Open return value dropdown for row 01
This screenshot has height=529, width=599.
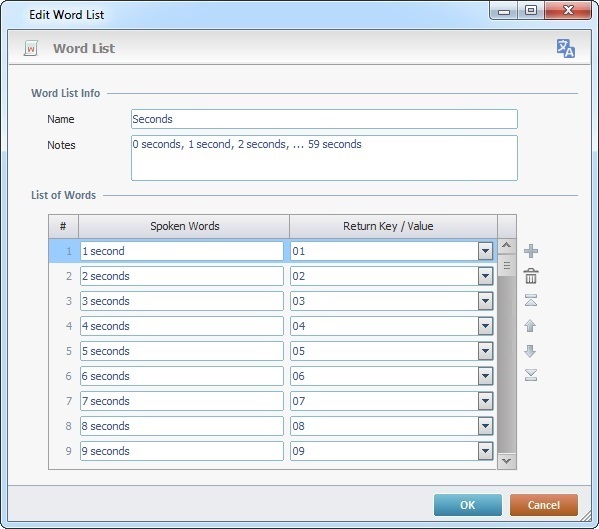[x=485, y=251]
